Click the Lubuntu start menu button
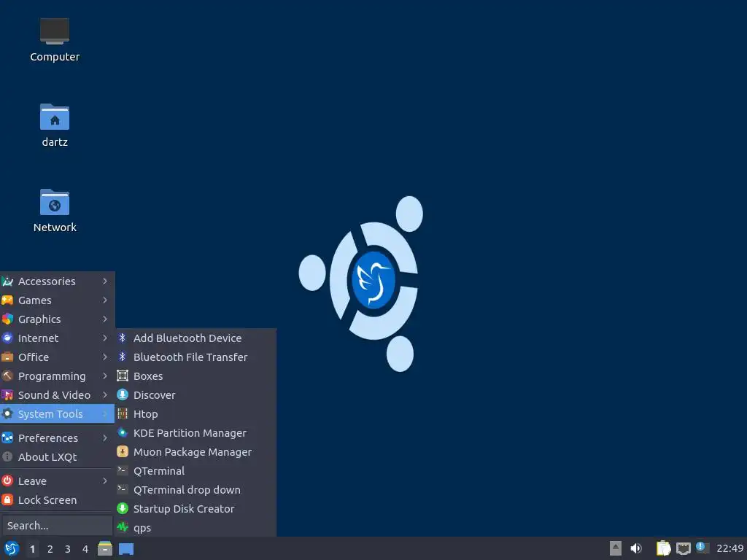This screenshot has height=560, width=747. tap(12, 548)
